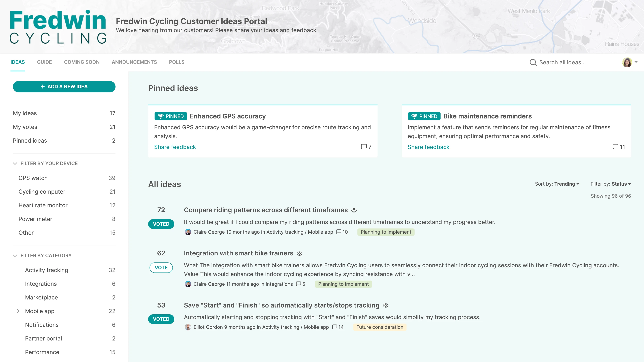Open comments icon showing 5 on Integrations idea
The image size is (644, 362).
tap(298, 284)
